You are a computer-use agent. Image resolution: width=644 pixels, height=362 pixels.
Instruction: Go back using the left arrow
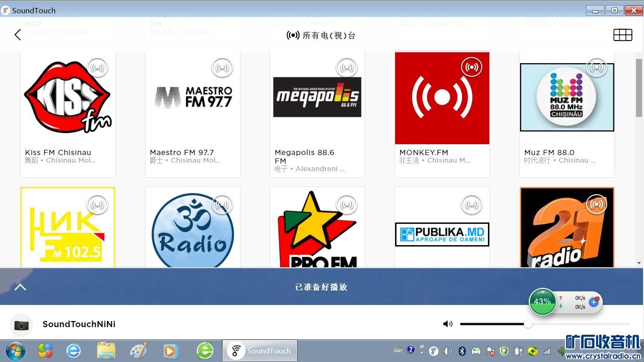coord(18,35)
